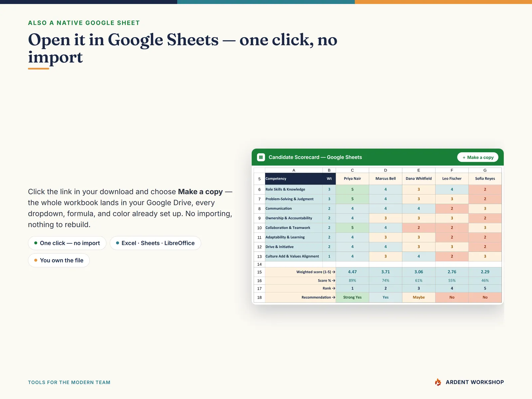Click the Communication competency cell
532x399 pixels.
[x=294, y=208]
